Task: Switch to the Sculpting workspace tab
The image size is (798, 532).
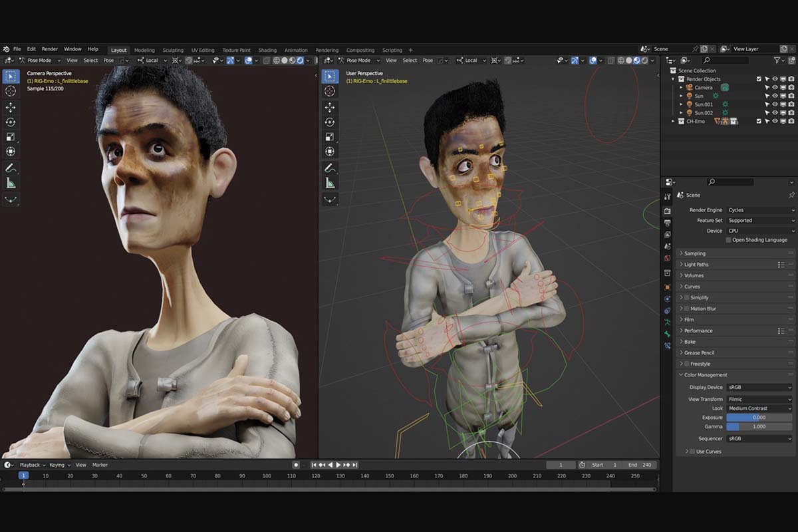Action: (x=173, y=50)
